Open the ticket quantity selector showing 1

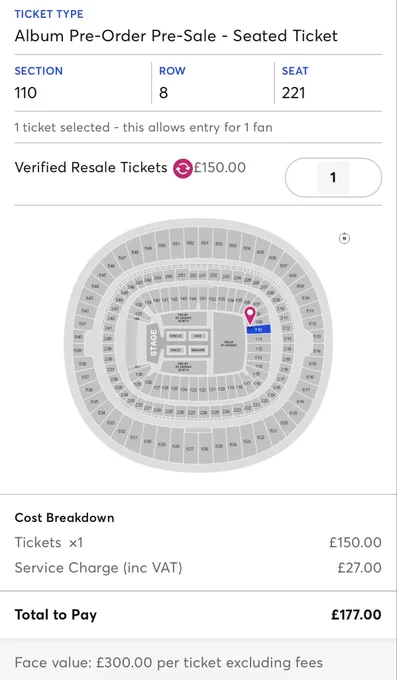click(x=333, y=177)
